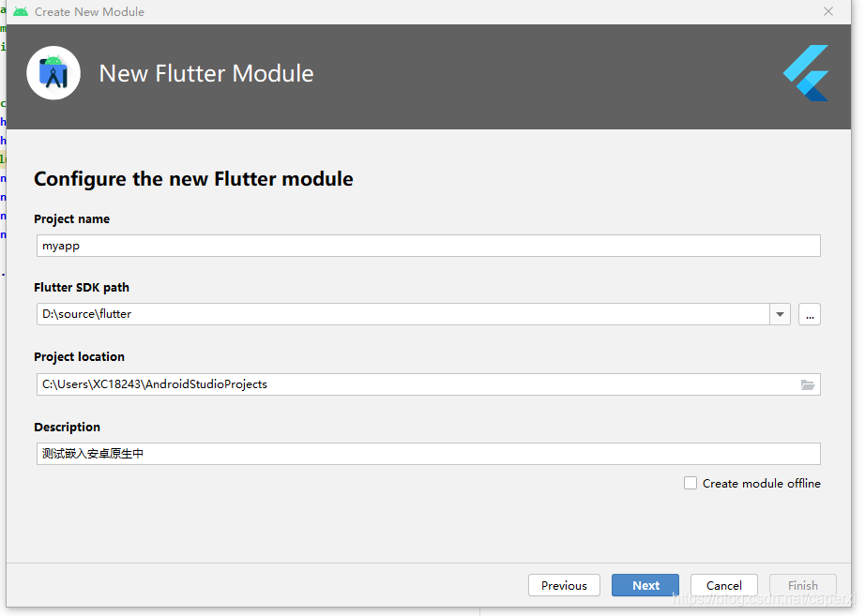Browse for Flutter SDK path with ellipsis button
Viewport: 865px width, 616px height.
(x=810, y=314)
